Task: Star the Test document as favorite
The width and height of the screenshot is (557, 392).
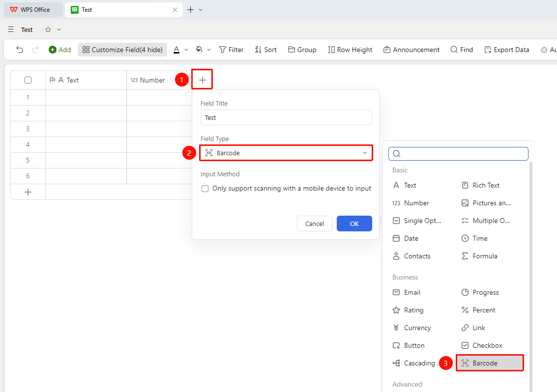Action: coord(48,29)
